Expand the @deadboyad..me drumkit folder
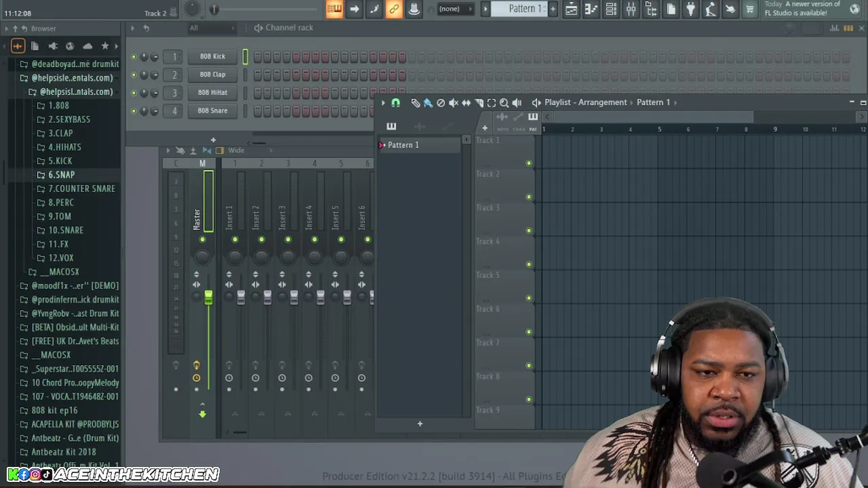868x488 pixels. click(x=69, y=64)
